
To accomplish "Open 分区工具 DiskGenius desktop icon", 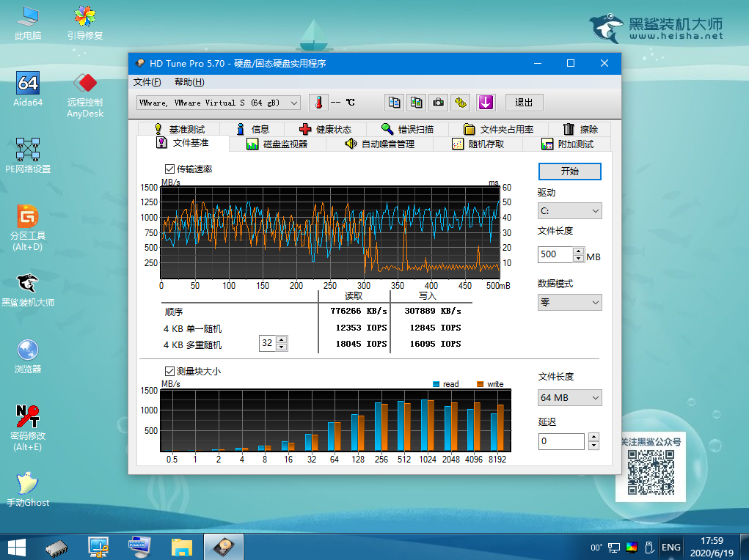I will point(28,228).
